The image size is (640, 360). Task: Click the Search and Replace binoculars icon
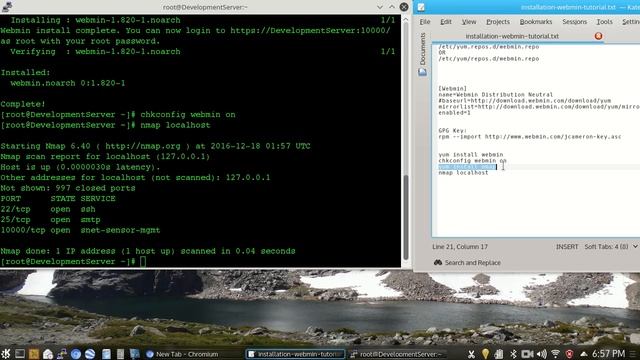pyautogui.click(x=438, y=262)
